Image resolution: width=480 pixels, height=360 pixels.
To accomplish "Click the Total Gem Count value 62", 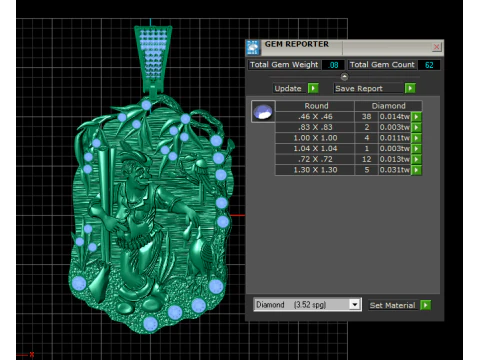I will pyautogui.click(x=429, y=65).
